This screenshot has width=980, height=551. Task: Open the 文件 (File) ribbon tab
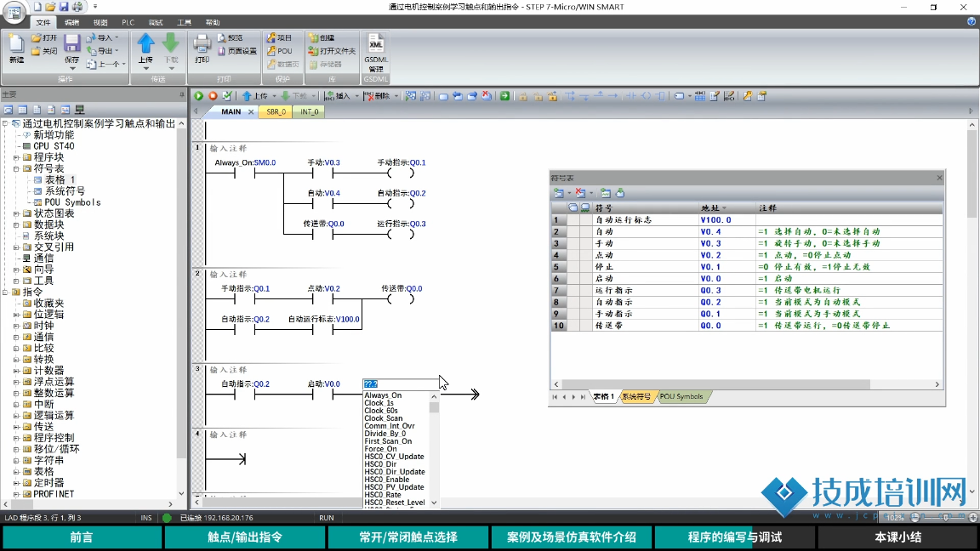click(x=43, y=22)
